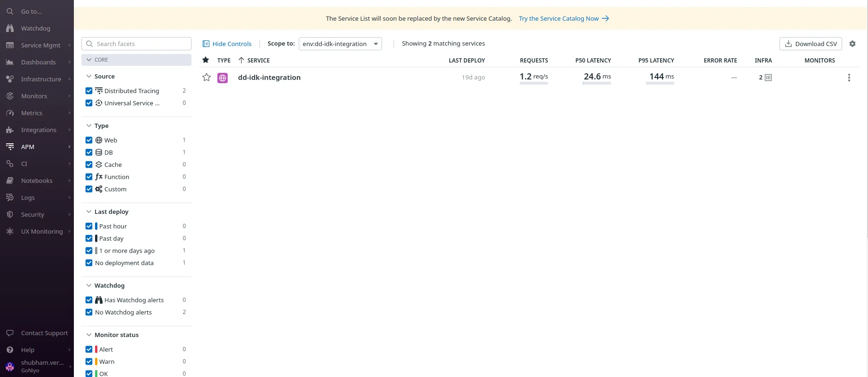Open Watchdog in the sidebar
The height and width of the screenshot is (377, 868).
(x=36, y=28)
